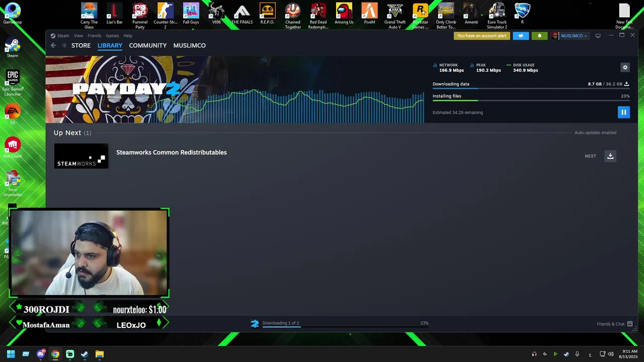Open the Steam menu
The width and height of the screenshot is (644, 362).
pos(63,36)
